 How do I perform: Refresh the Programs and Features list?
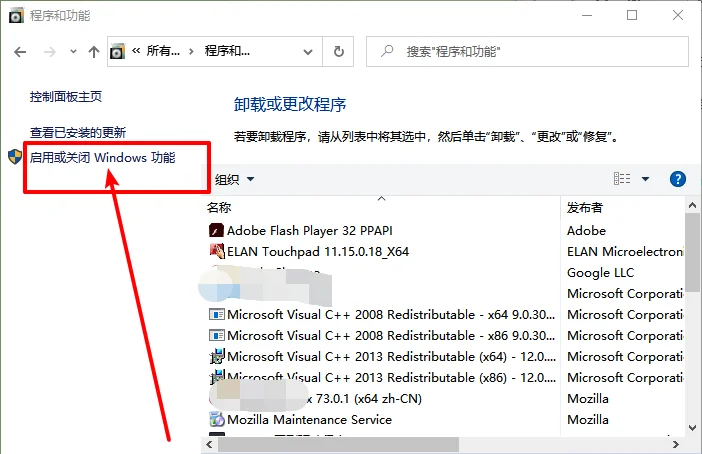pyautogui.click(x=338, y=51)
